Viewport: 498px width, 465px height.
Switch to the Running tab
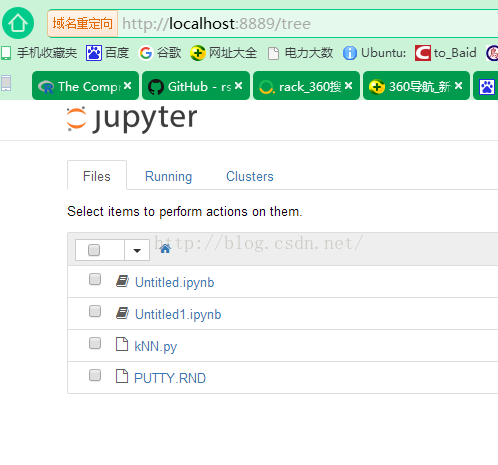(x=168, y=176)
